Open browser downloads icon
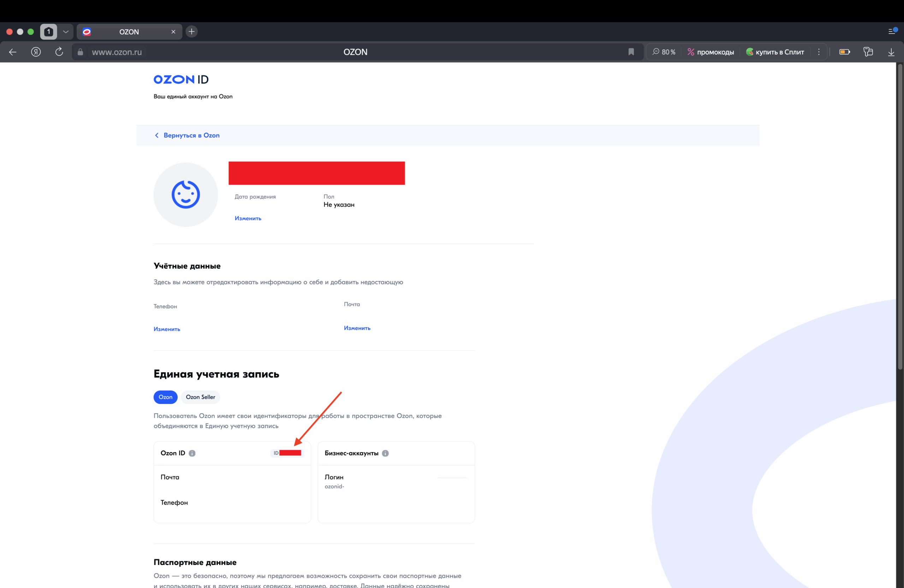 tap(891, 52)
